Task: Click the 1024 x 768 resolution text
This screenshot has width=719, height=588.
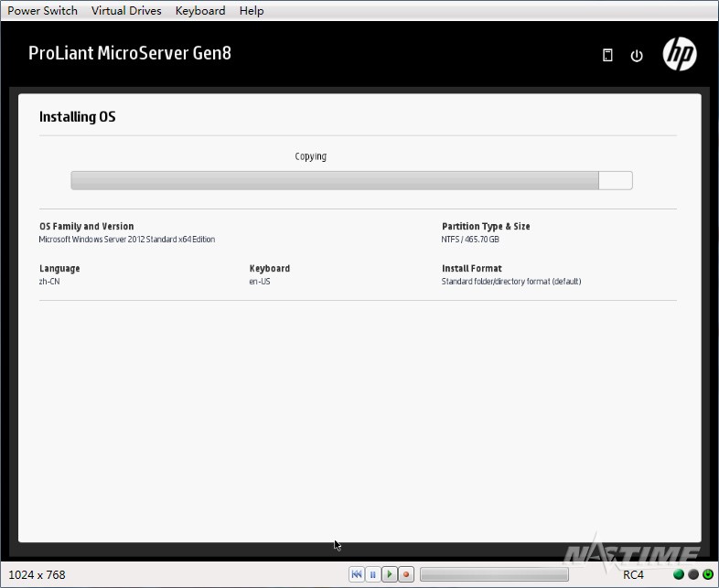Action: pyautogui.click(x=37, y=574)
